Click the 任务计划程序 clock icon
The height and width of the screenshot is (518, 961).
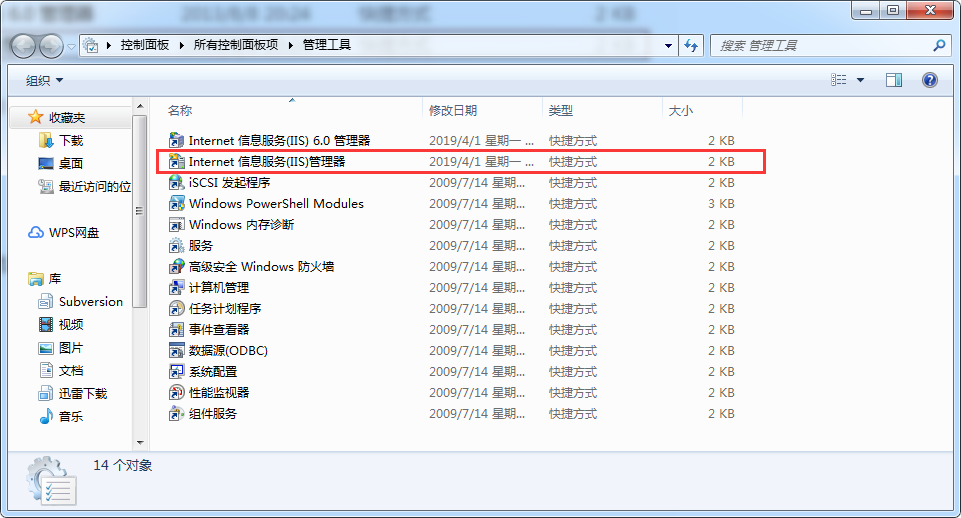click(x=177, y=308)
